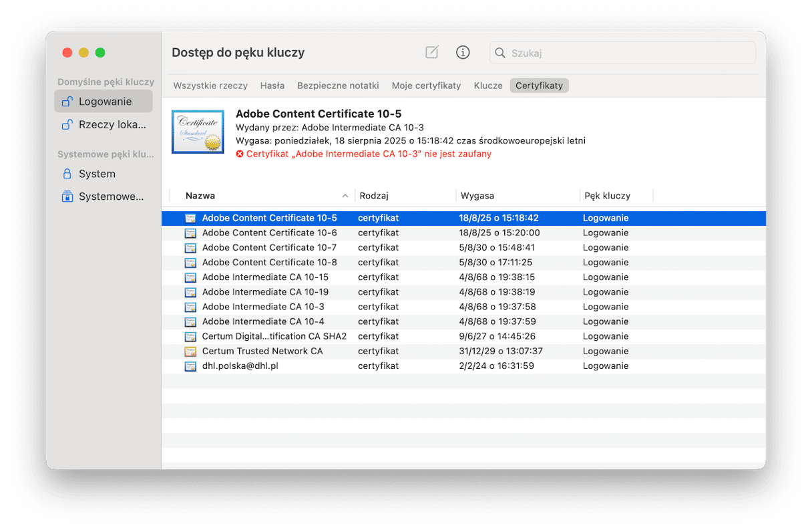Click the yellow minimize window button

click(83, 52)
